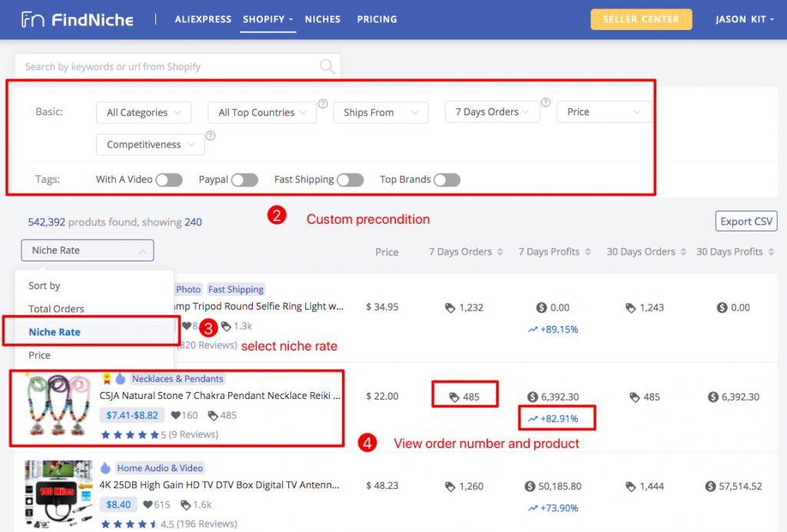Sort by 30 Days Orders column arrows

click(683, 252)
